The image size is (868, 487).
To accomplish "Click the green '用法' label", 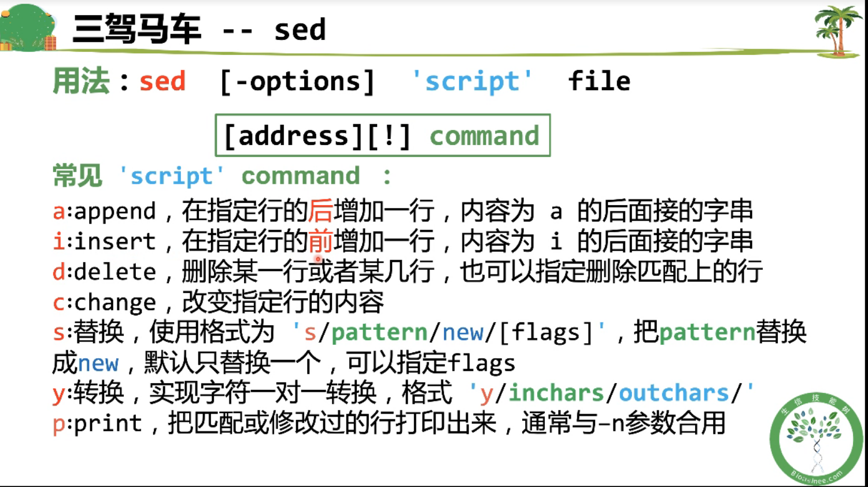I will click(81, 81).
